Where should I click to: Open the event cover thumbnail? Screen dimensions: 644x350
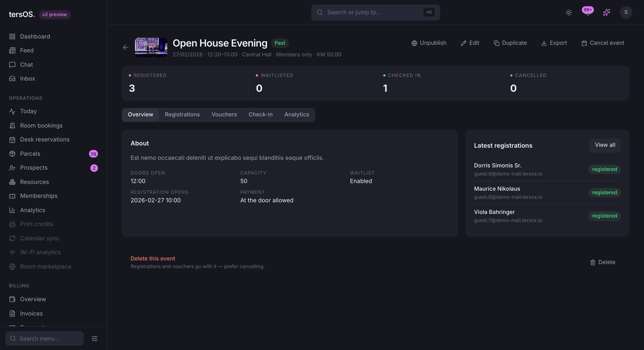[151, 47]
